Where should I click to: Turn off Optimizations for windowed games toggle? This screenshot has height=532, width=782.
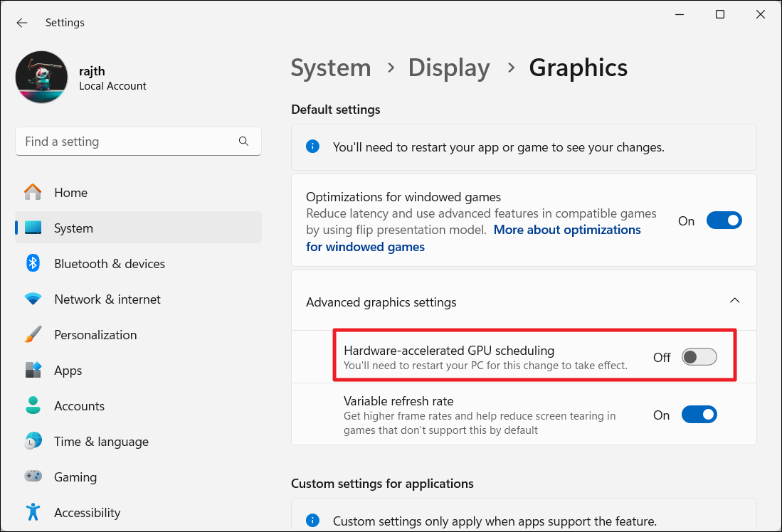click(724, 220)
